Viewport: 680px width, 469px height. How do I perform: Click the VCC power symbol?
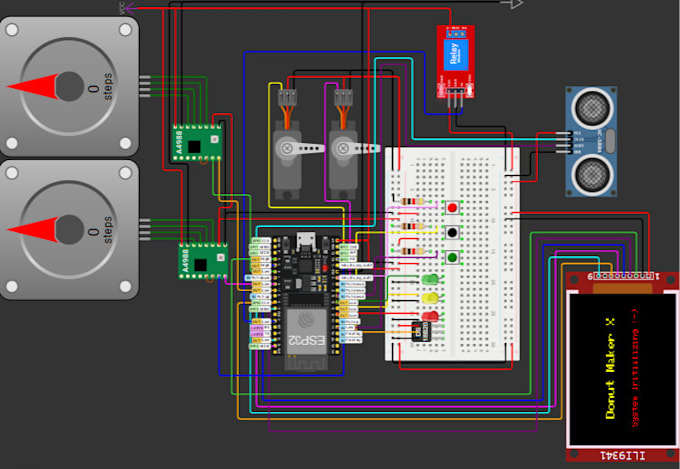click(129, 8)
